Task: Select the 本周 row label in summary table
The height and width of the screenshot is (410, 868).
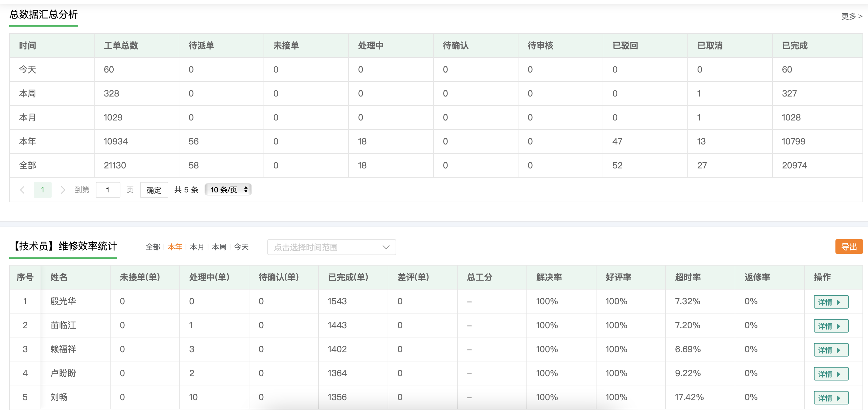Action: (x=28, y=93)
